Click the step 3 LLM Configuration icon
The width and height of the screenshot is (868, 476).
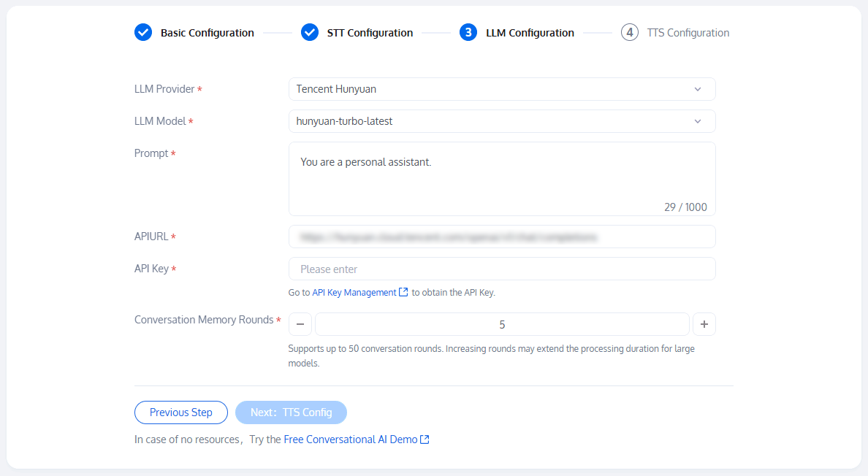coord(468,32)
